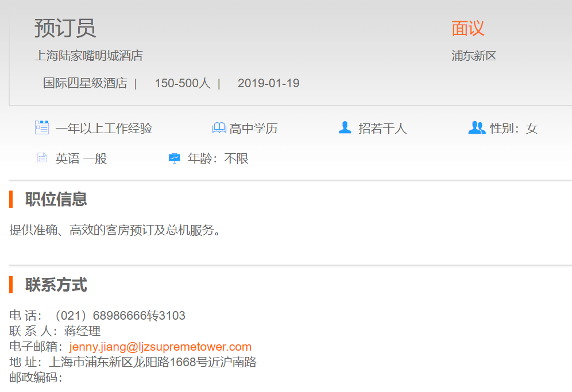Image resolution: width=572 pixels, height=392 pixels.
Task: Click the presentation icon beside 年龄：不限
Action: click(x=174, y=158)
